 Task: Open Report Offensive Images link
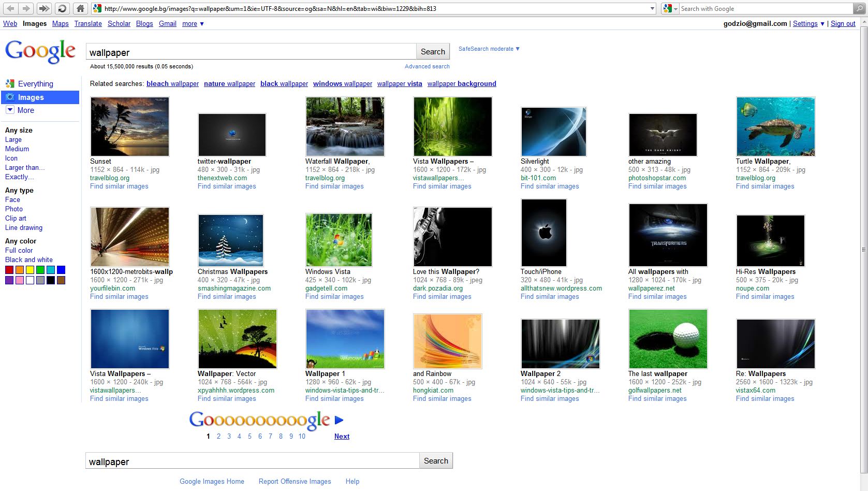click(295, 482)
